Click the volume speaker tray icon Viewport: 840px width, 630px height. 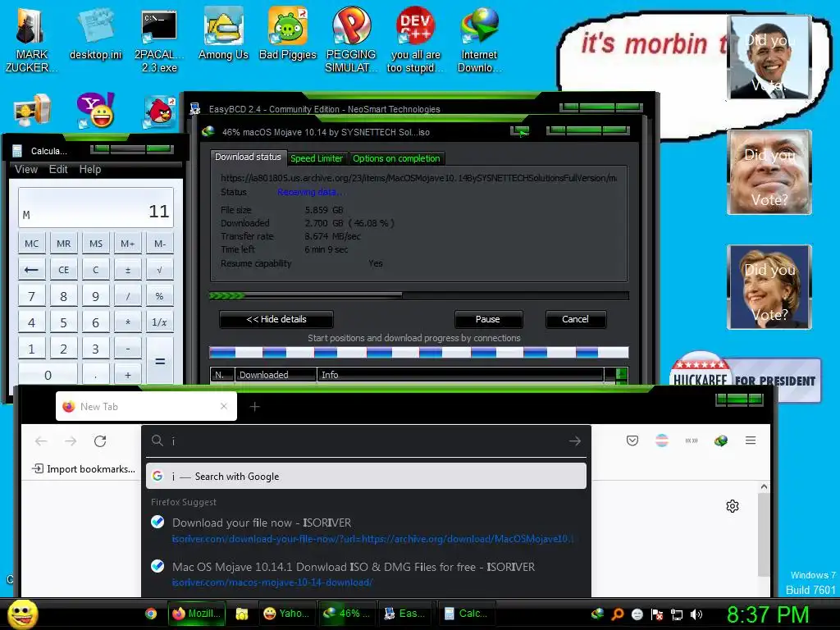[x=696, y=614]
